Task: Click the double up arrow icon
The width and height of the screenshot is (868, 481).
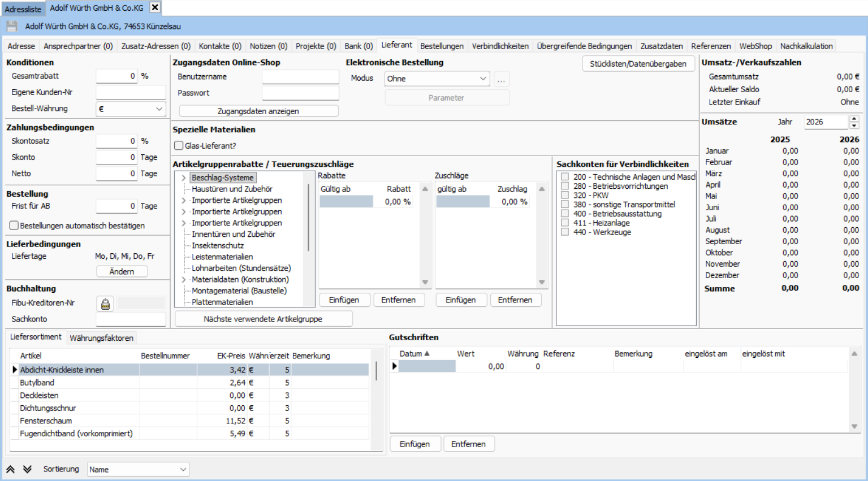Action: click(x=11, y=469)
